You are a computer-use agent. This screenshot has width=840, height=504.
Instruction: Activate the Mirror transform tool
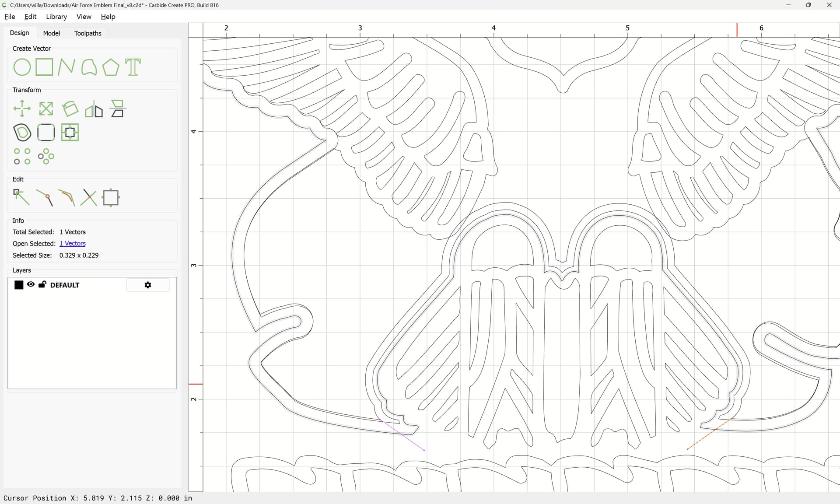(94, 109)
